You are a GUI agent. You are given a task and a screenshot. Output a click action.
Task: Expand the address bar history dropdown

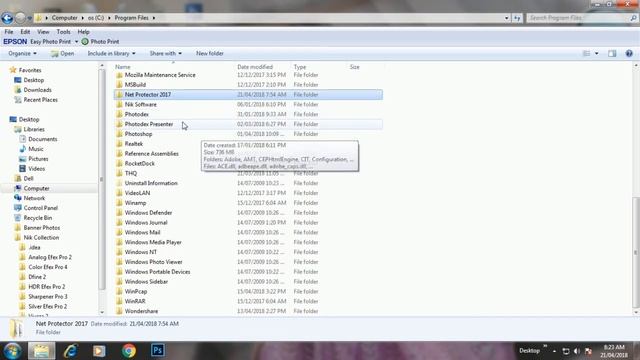507,18
